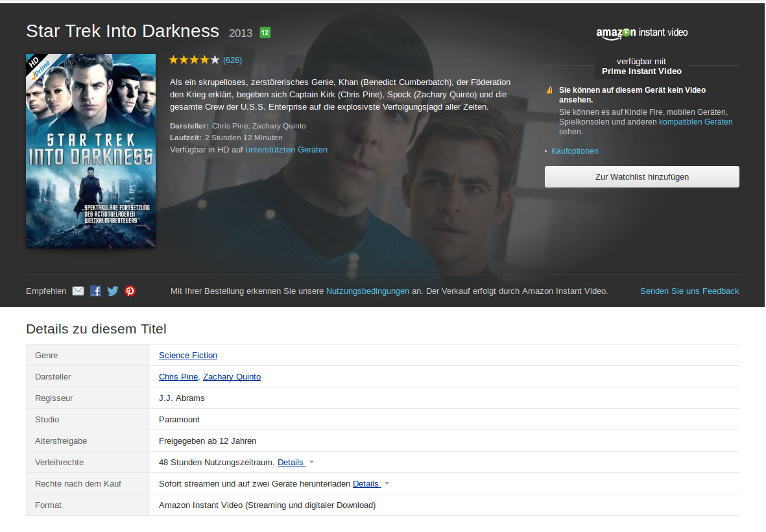Share on Twitter bird icon
The height and width of the screenshot is (532, 766).
(x=113, y=291)
